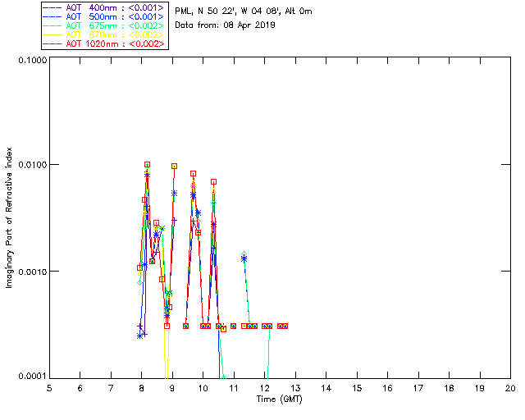This screenshot has height=420, width=525.
Task: Click the x-axis tick label 12
Action: pyautogui.click(x=264, y=387)
